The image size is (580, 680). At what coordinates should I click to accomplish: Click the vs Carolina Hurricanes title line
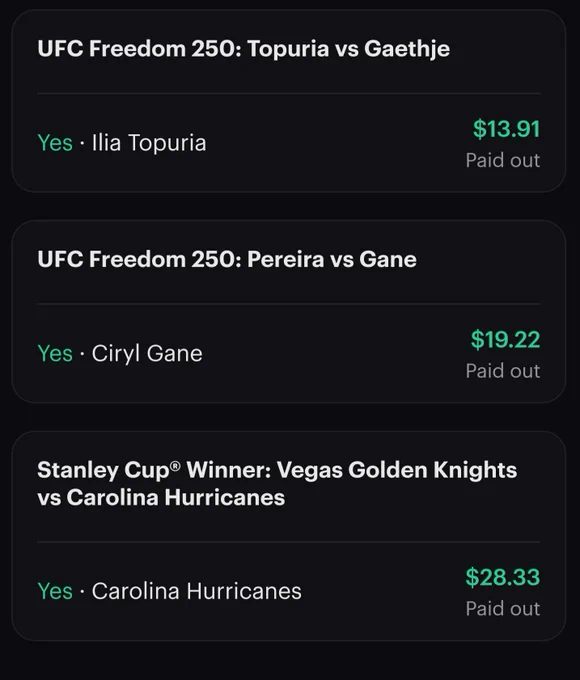(161, 497)
